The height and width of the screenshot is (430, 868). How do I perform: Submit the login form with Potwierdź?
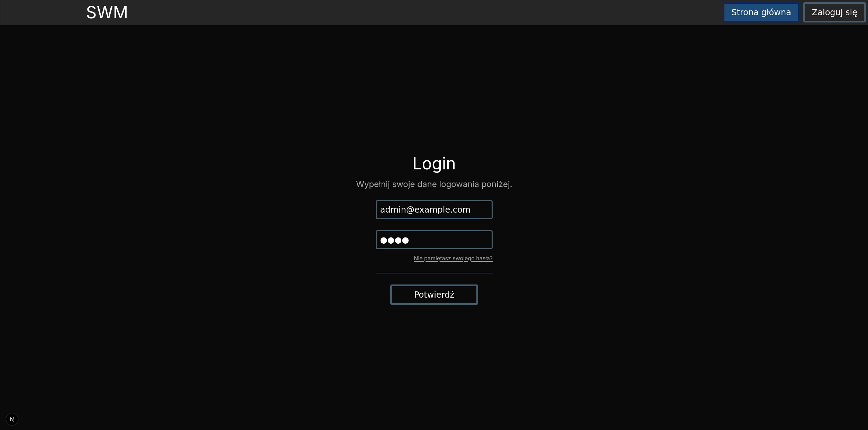[434, 295]
